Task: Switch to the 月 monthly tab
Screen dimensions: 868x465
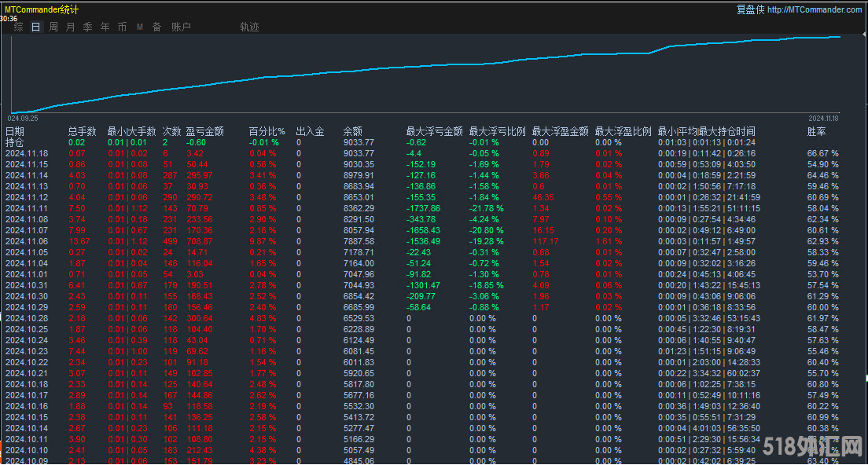Action: coord(70,27)
